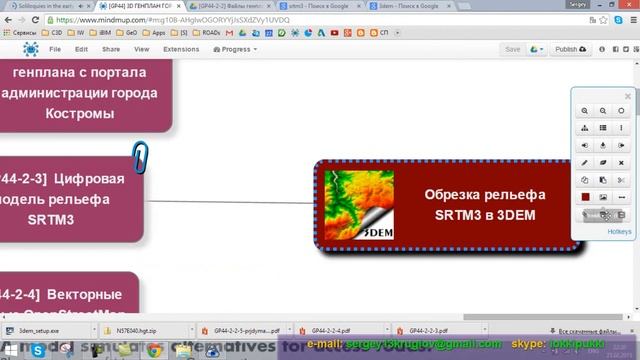Close the floating toolbar panel
The image size is (640, 360).
(x=628, y=96)
